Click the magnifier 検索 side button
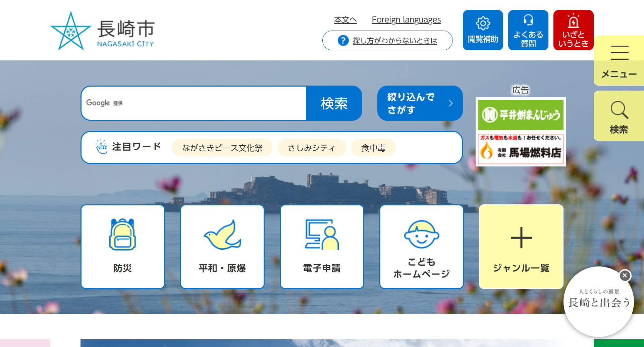644x347 pixels. (x=619, y=116)
